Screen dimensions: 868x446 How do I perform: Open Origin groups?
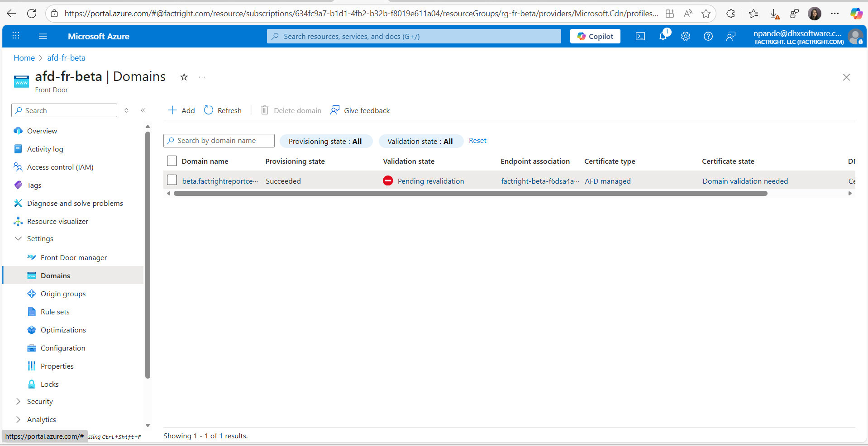click(x=63, y=294)
